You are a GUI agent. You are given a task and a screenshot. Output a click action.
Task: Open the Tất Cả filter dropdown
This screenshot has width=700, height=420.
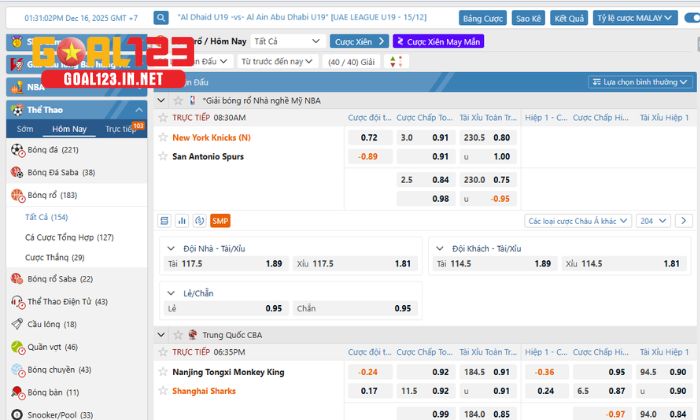pos(288,41)
